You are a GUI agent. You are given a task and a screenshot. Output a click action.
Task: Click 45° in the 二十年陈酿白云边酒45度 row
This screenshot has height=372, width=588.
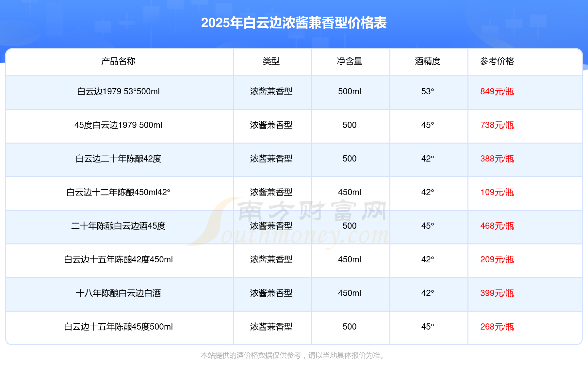(x=428, y=226)
